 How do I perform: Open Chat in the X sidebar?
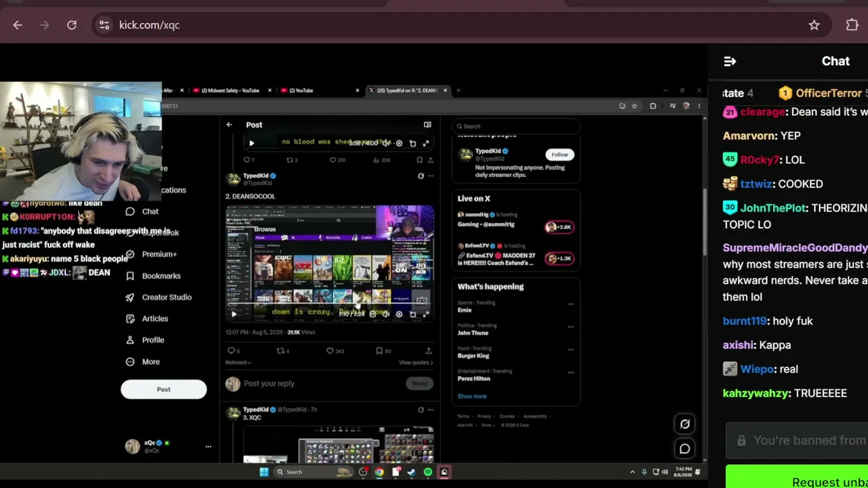[x=142, y=211]
